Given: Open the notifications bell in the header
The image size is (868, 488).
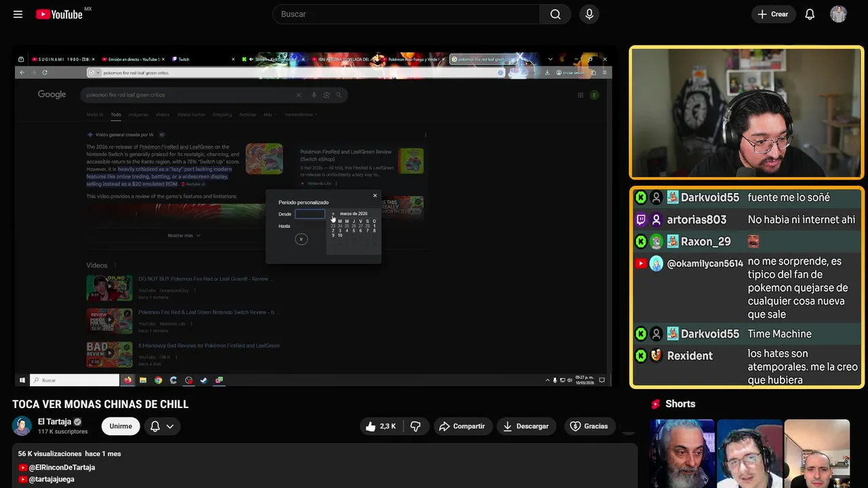Looking at the screenshot, I should [810, 14].
